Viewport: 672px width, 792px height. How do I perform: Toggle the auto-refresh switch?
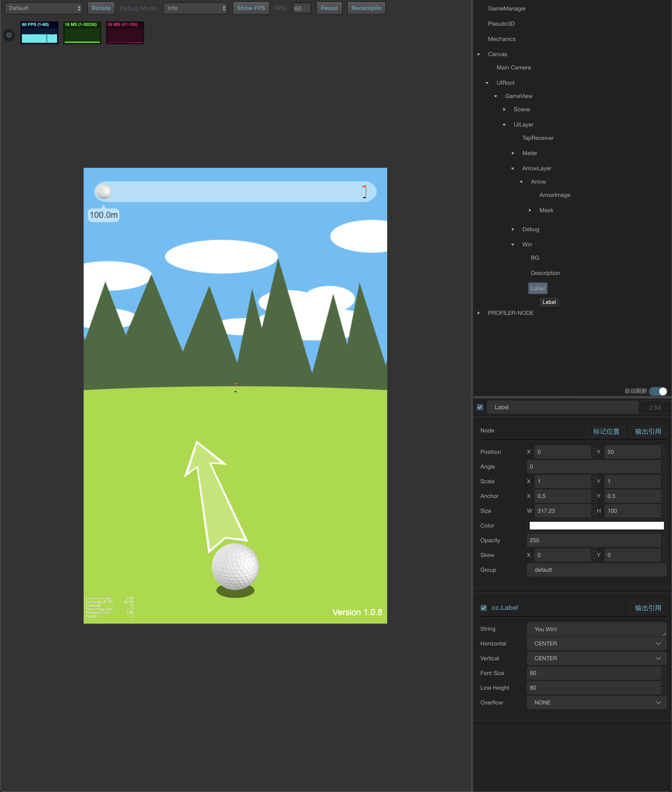pyautogui.click(x=658, y=391)
